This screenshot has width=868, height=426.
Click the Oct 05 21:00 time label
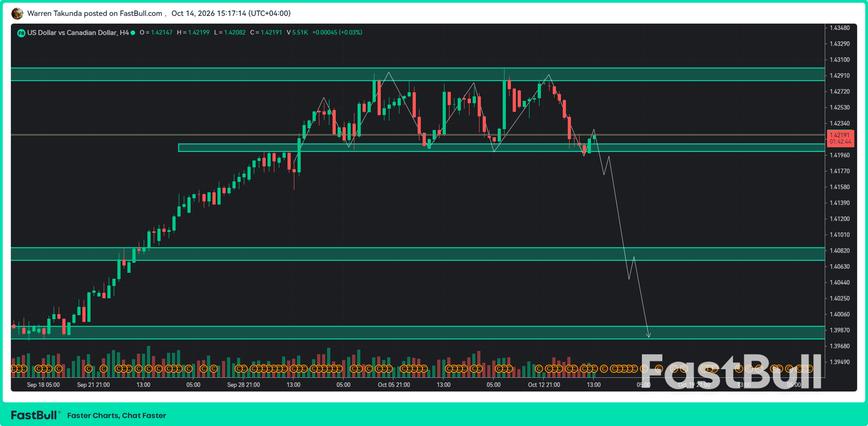coord(394,385)
